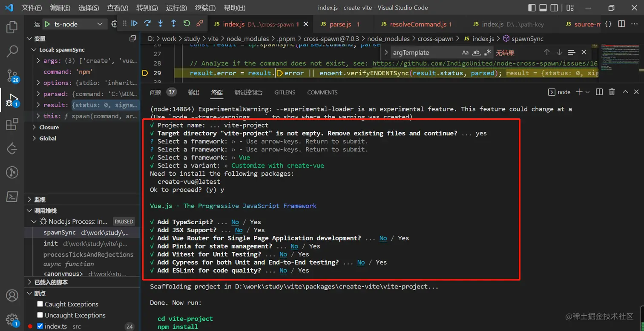The height and width of the screenshot is (331, 644).
Task: Open the Extensions view
Action: (x=12, y=124)
